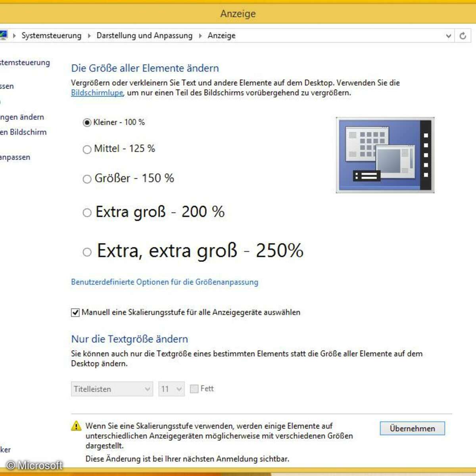The width and height of the screenshot is (476, 476).
Task: Go to 'Darstellung und Anpassung' breadcrumb
Action: pos(144,36)
